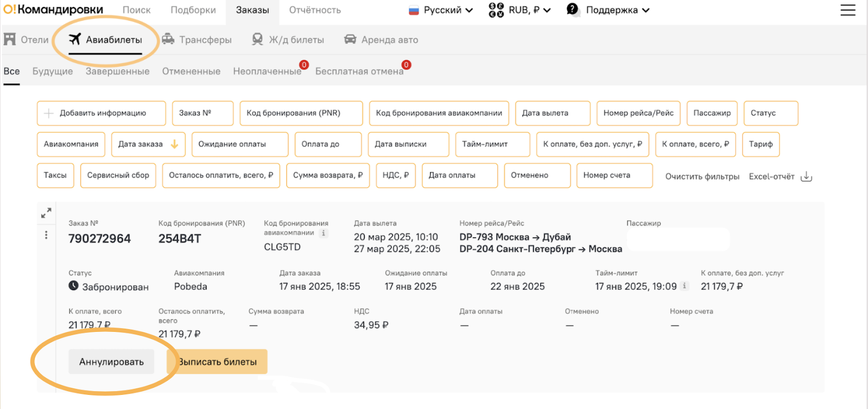
Task: Click the Добавить информацию button
Action: [101, 113]
